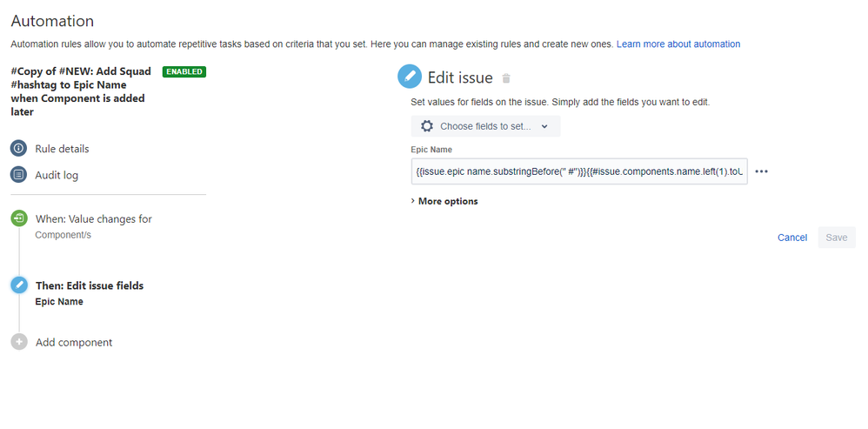The height and width of the screenshot is (429, 868).
Task: Click the plus icon beside Add component
Action: [x=19, y=342]
